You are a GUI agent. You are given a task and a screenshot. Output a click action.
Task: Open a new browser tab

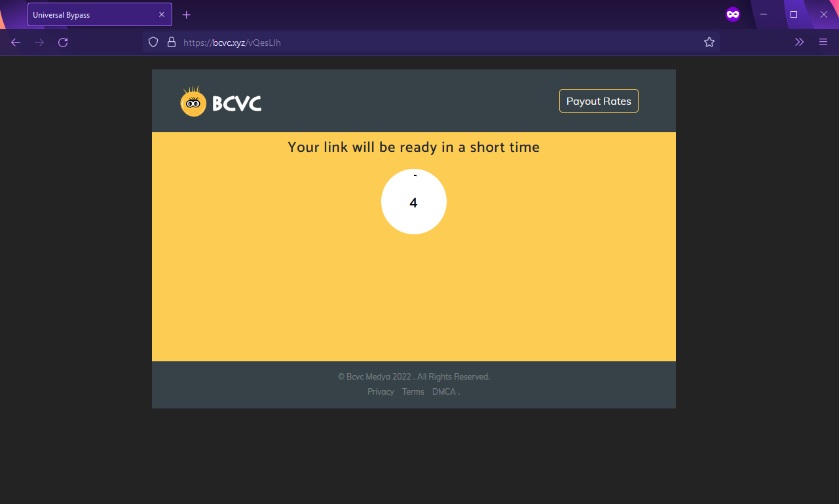click(x=186, y=14)
